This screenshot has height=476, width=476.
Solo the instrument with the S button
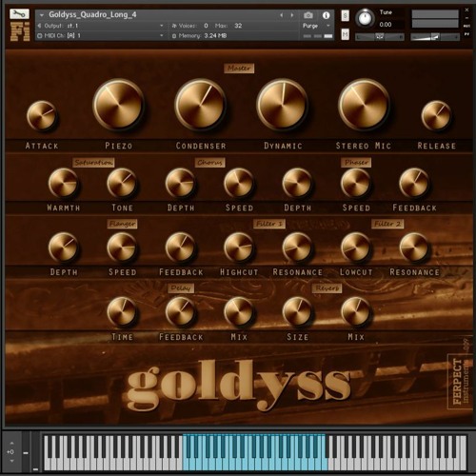click(346, 15)
